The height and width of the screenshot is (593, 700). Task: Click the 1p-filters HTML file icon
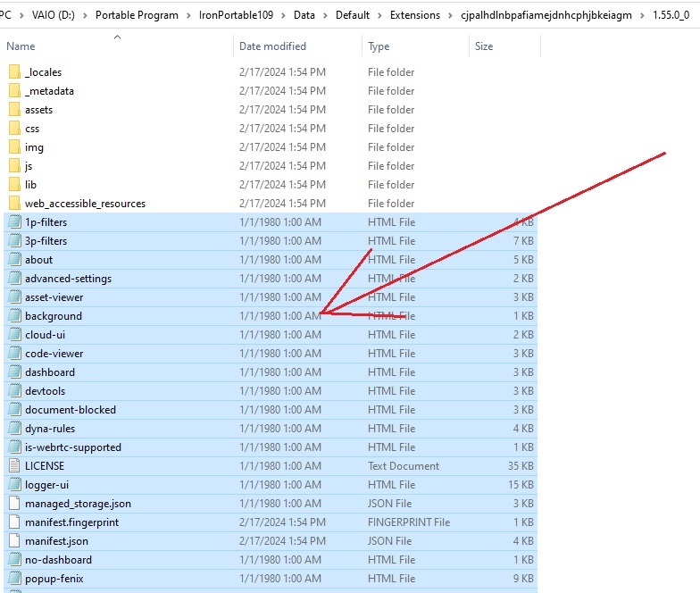click(14, 221)
